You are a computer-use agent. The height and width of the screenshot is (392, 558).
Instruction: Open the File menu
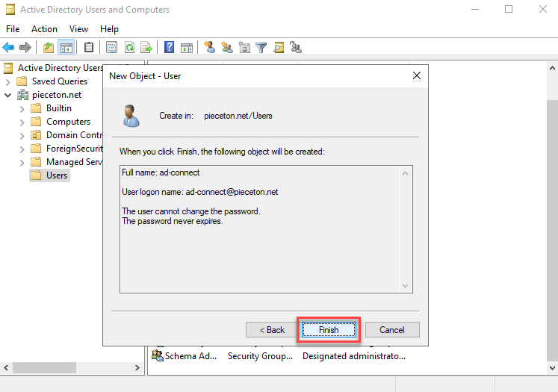tap(13, 29)
